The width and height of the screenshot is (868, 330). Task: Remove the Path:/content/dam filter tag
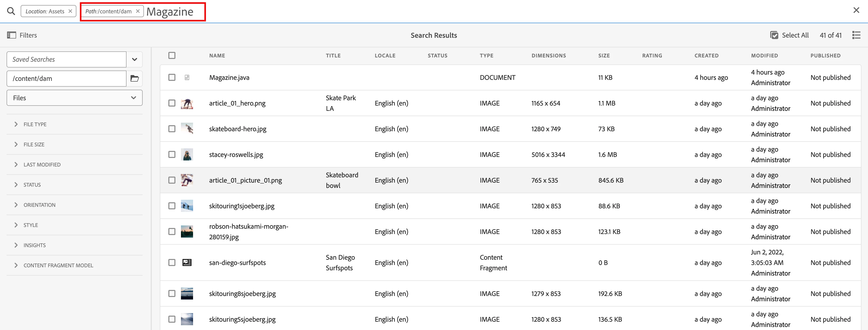point(138,11)
